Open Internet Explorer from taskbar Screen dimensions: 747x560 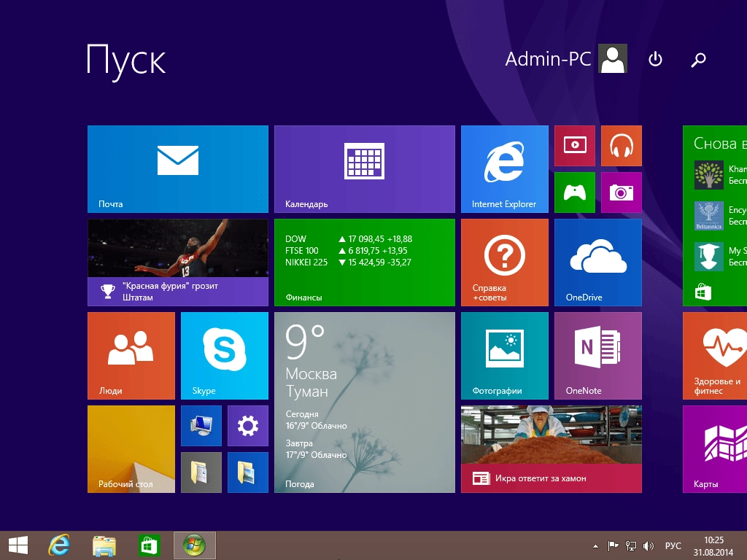coord(59,545)
